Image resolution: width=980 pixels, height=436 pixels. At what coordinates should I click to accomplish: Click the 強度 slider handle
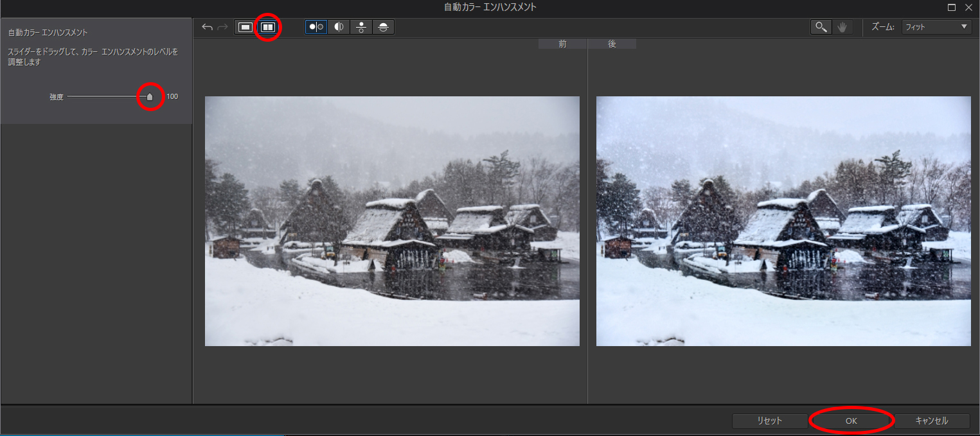point(150,96)
